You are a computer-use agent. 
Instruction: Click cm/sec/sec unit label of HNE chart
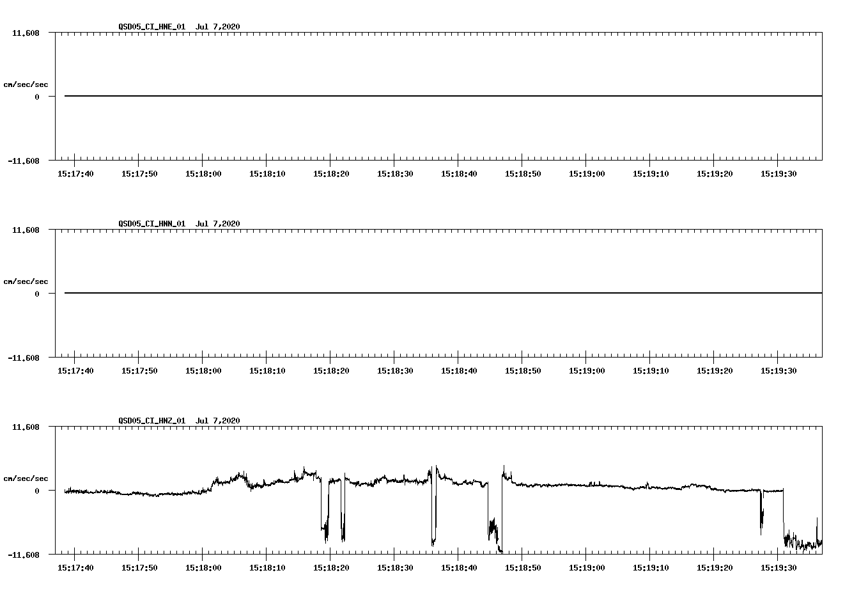coord(26,84)
